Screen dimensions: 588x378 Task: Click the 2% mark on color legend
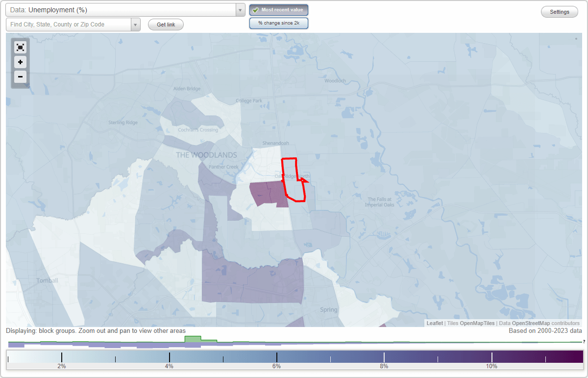coord(62,366)
